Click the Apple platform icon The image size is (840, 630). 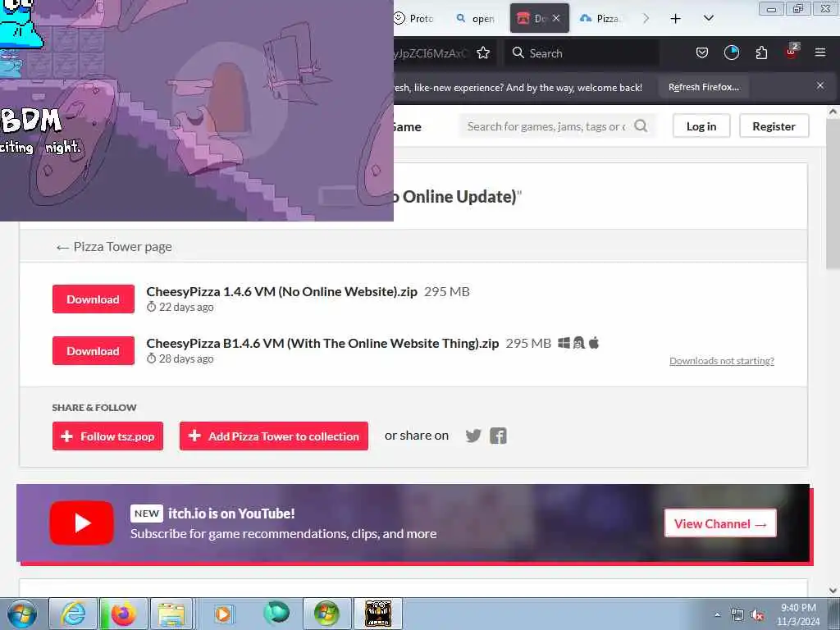[x=594, y=342]
